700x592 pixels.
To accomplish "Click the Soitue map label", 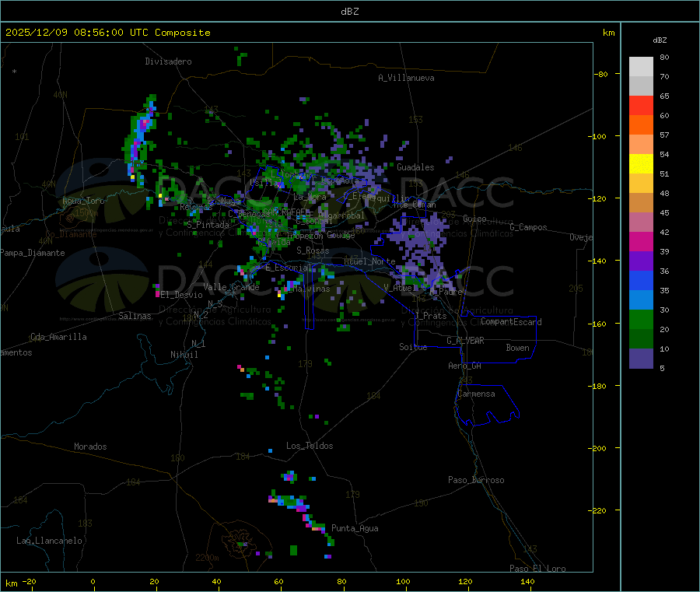I will coord(414,347).
